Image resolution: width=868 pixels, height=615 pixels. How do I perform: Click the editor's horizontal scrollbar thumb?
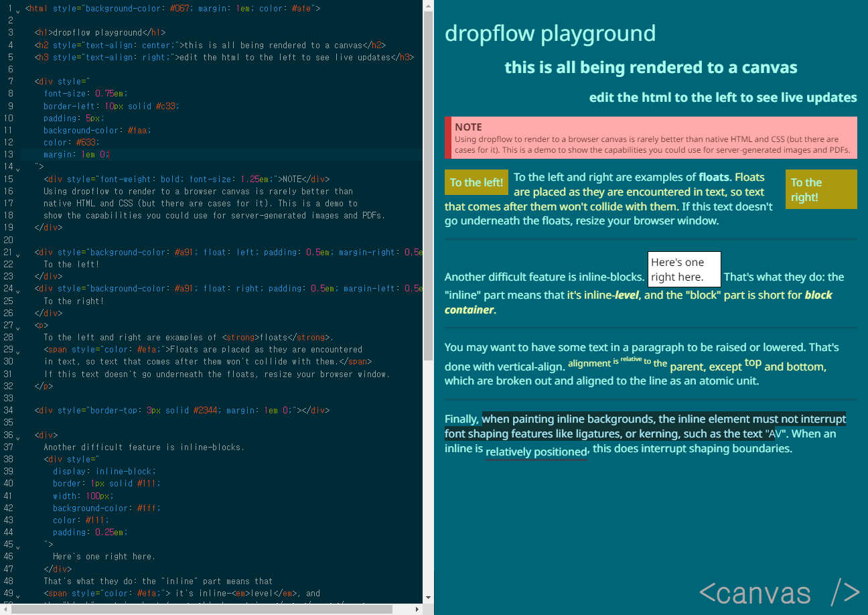click(x=201, y=609)
